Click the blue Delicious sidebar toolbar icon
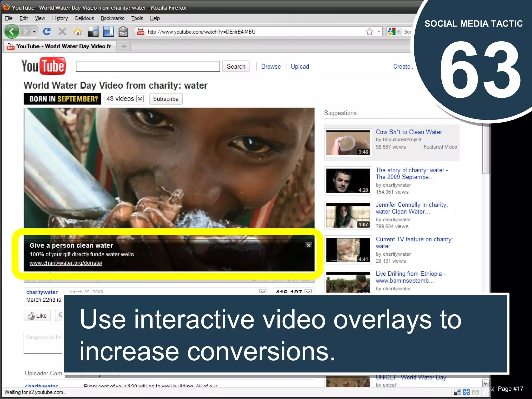 [x=108, y=32]
